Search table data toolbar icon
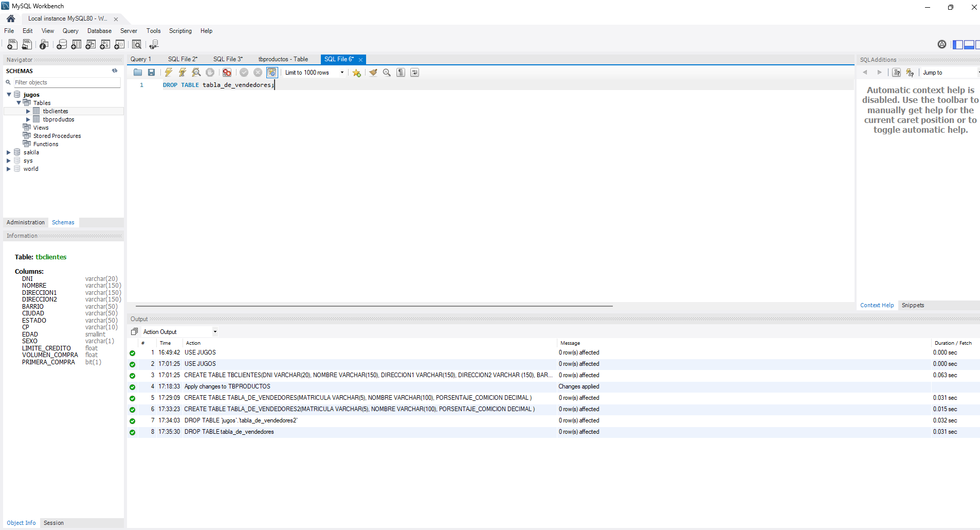Viewport: 980px width, 530px height. (137, 45)
